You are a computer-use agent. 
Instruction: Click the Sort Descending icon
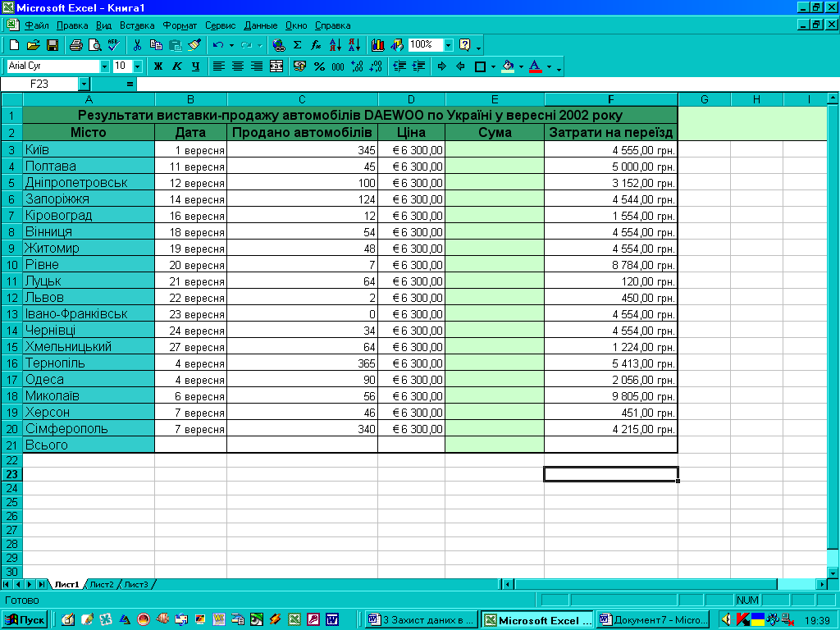tap(354, 45)
